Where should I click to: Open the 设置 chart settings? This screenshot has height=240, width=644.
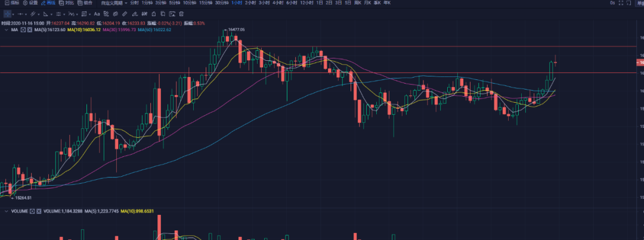(30, 2)
